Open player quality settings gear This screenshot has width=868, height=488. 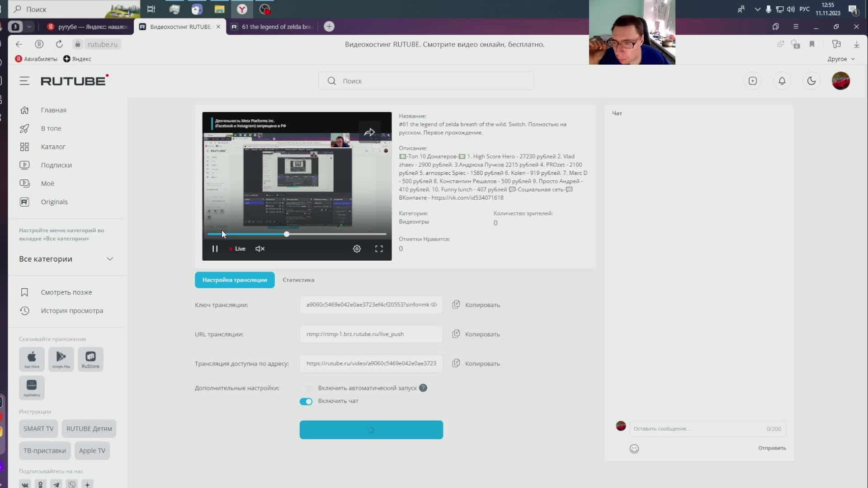[x=357, y=249]
